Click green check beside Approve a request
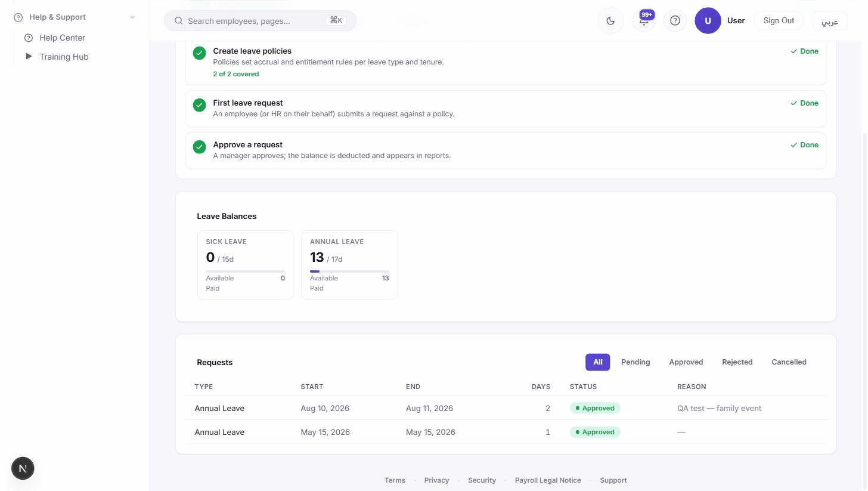Screen dimensions: 868x491 (199, 147)
